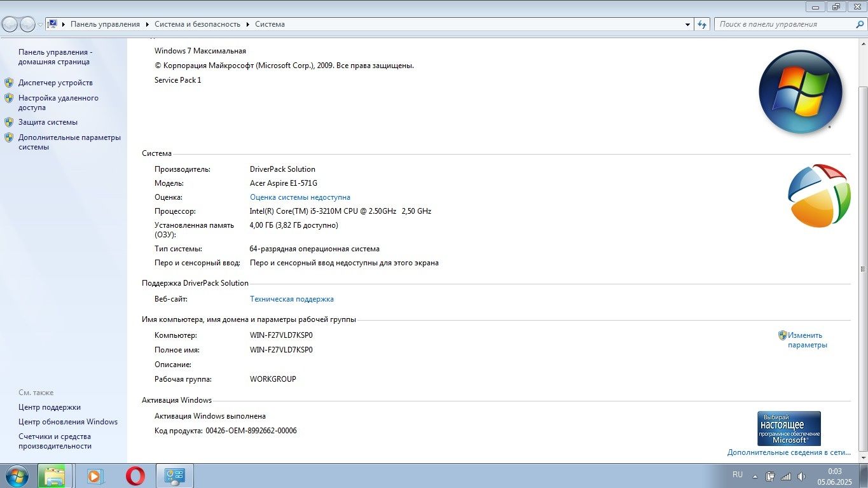Click 64-разрядная операционная система value text
Screen dimensions: 868x488
[315, 249]
